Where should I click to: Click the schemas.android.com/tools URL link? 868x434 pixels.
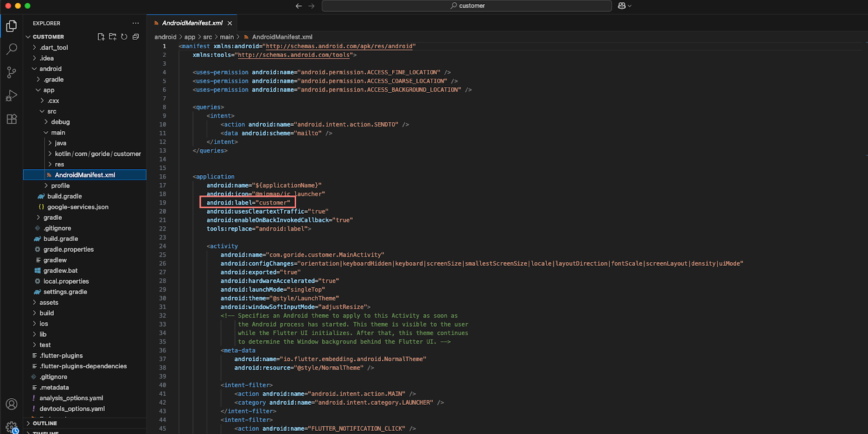pyautogui.click(x=293, y=55)
